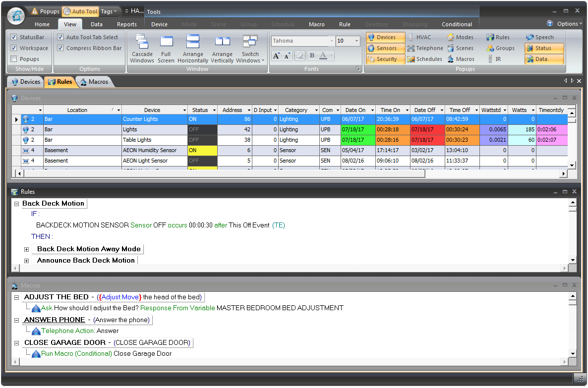This screenshot has width=588, height=388.
Task: Open the help question mark icon
Action: coord(550,23)
